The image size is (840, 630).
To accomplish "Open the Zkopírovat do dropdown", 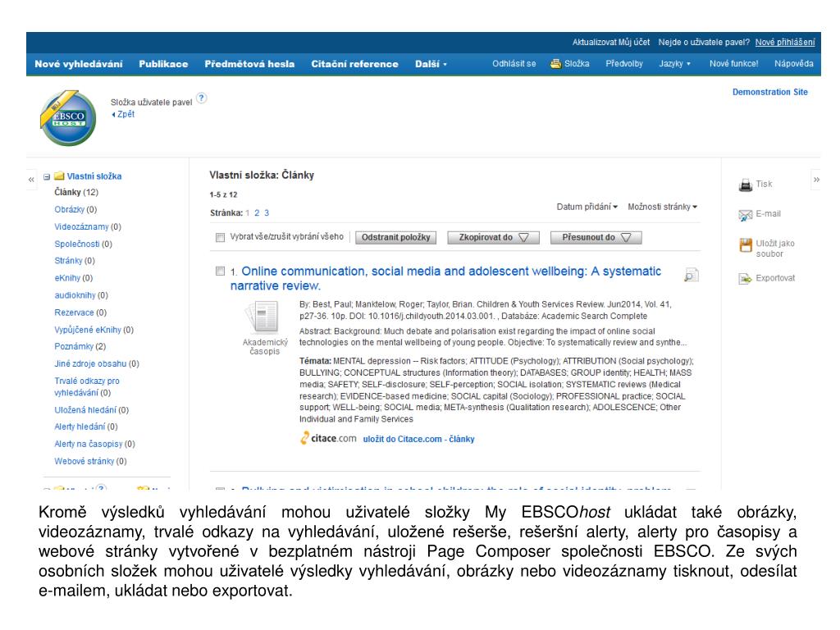I will (x=493, y=237).
